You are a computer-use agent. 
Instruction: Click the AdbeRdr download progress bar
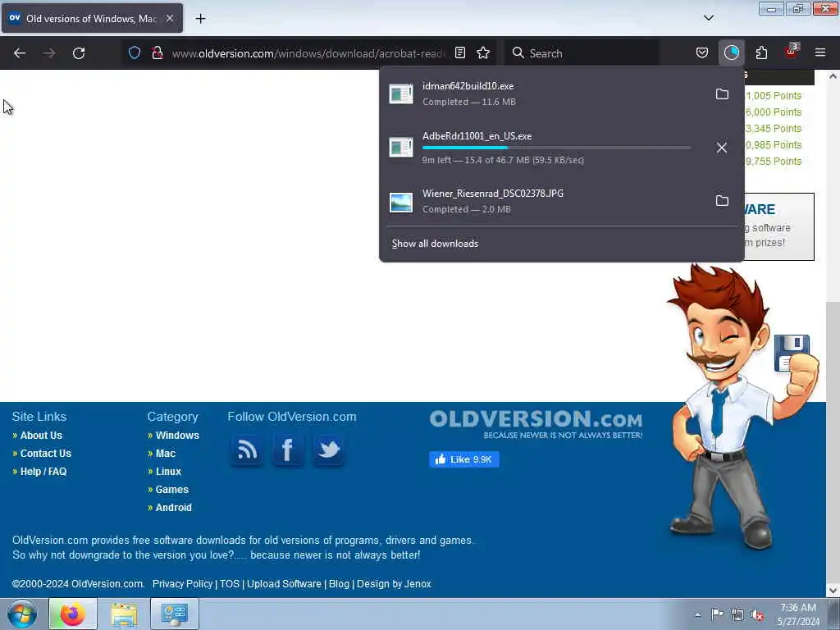point(556,148)
